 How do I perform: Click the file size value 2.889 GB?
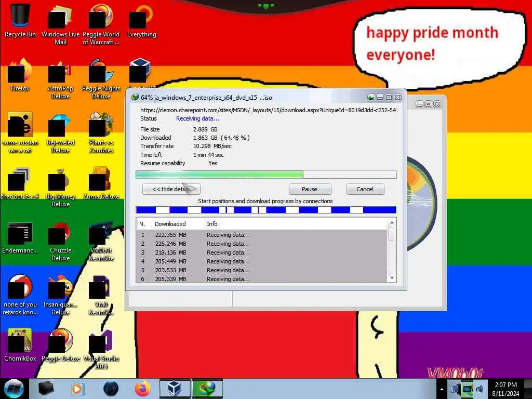205,129
